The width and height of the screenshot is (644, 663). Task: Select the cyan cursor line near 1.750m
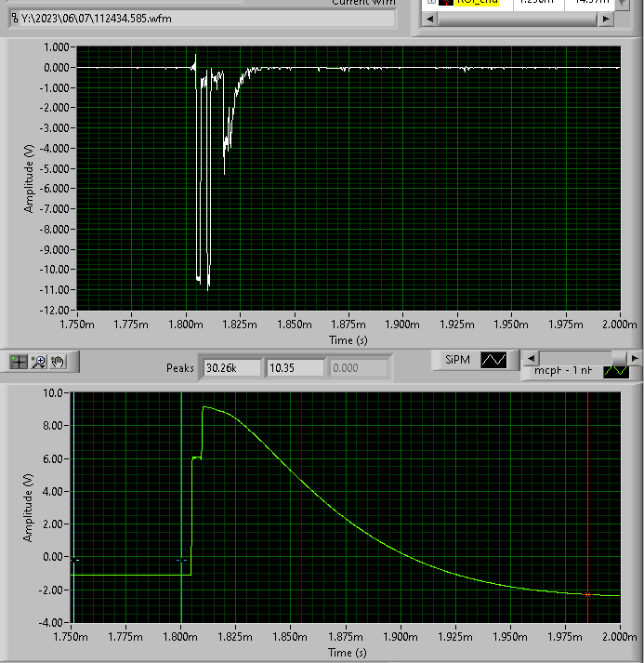(74, 508)
